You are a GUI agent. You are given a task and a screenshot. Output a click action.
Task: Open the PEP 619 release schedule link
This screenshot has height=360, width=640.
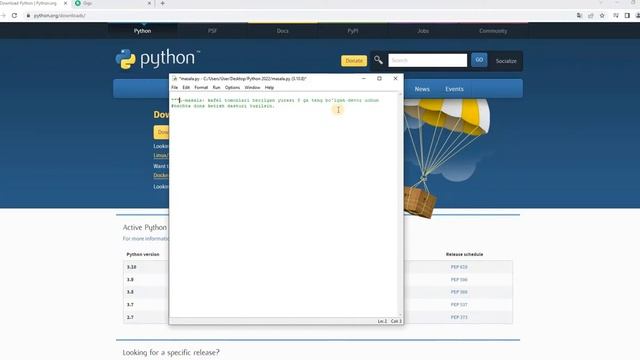tap(459, 267)
